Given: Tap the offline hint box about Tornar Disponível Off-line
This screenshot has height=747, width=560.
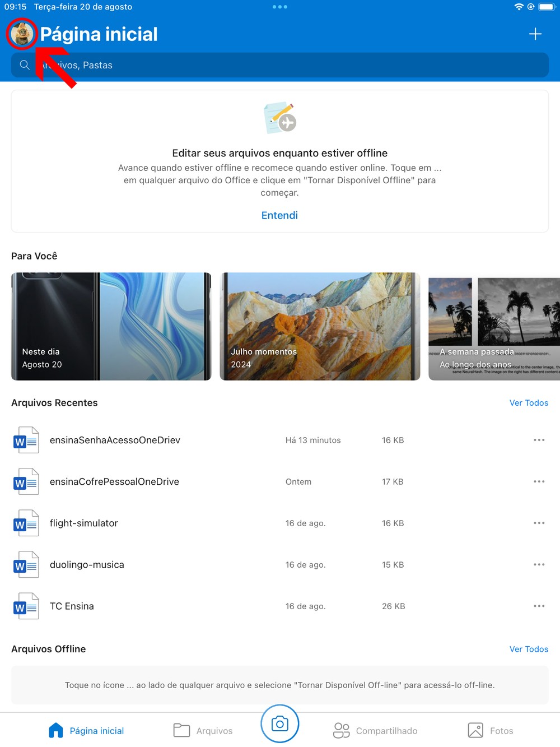Looking at the screenshot, I should (280, 685).
